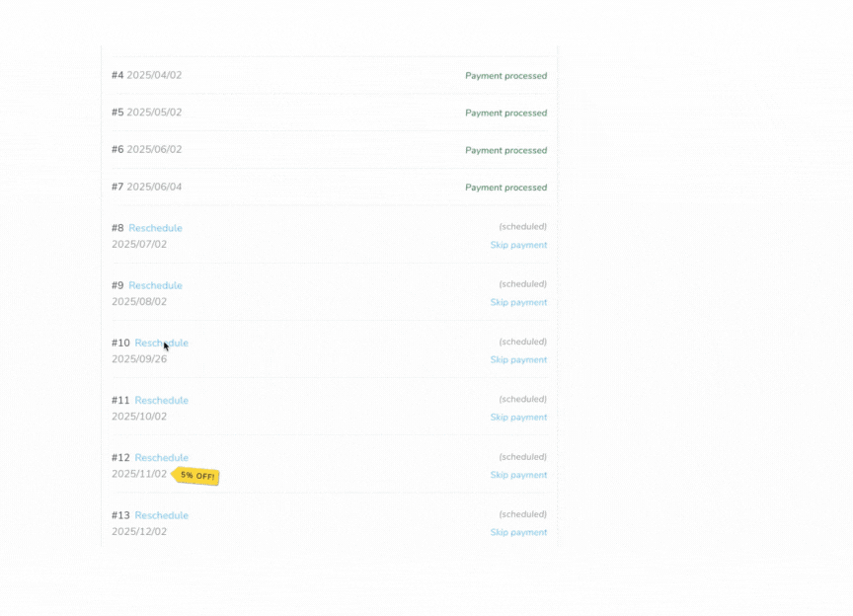This screenshot has width=853, height=616.
Task: Select the #4 2025/04/02 payment row
Action: point(329,75)
